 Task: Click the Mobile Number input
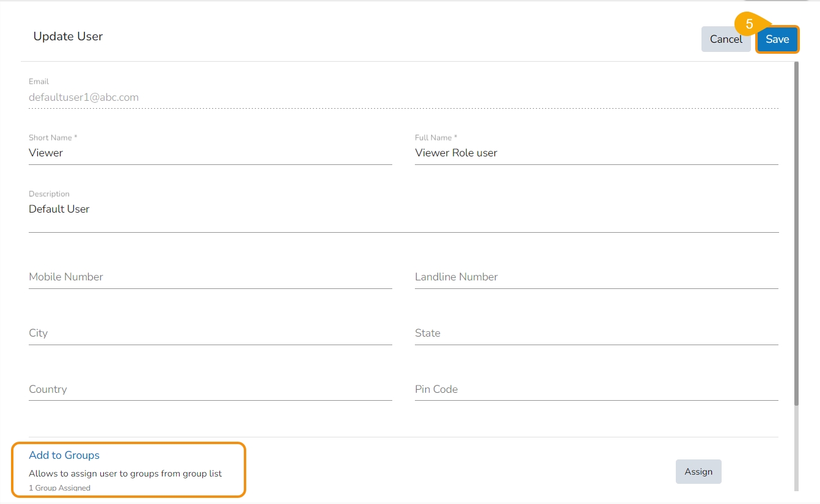pyautogui.click(x=210, y=277)
